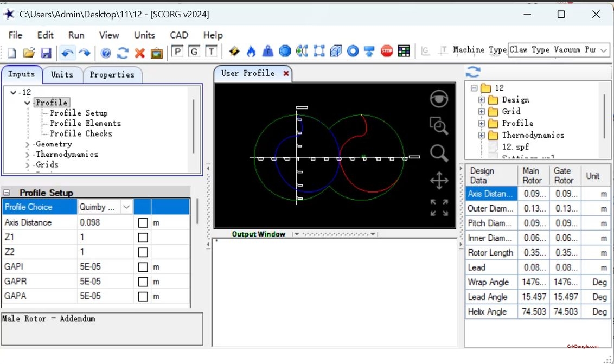Collapse the root 12 node in Inputs tree
614x364 pixels.
pyautogui.click(x=14, y=92)
